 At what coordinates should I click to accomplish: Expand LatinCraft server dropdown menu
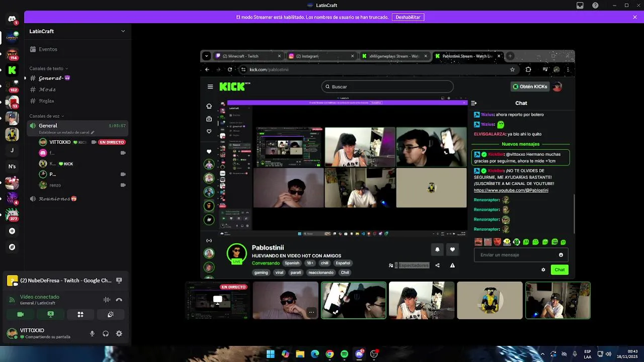pos(123,31)
